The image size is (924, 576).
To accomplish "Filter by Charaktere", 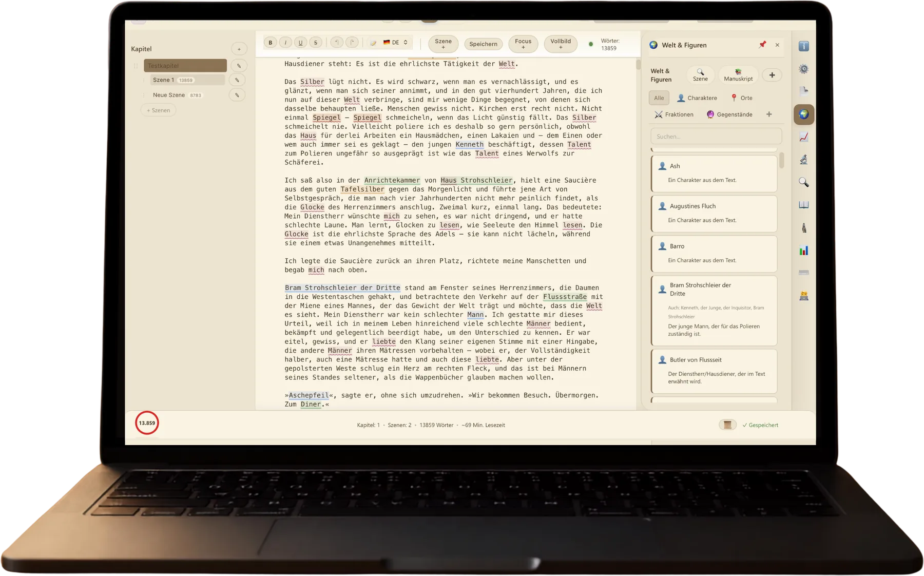I will coord(697,98).
